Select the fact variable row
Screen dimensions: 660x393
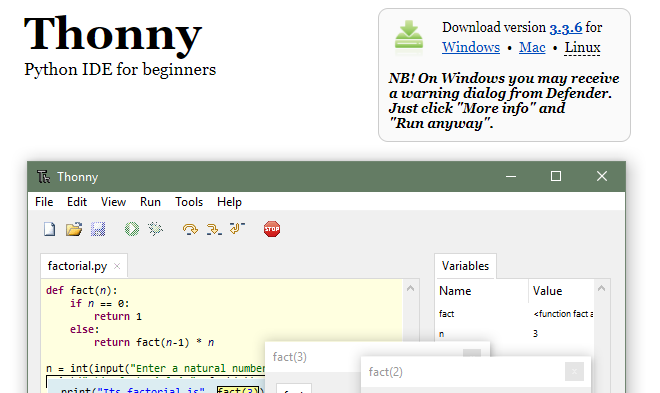(515, 313)
